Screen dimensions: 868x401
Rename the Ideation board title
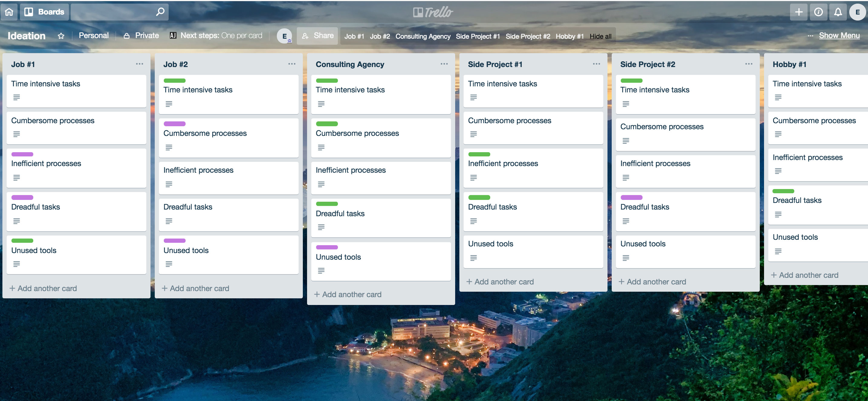(27, 36)
